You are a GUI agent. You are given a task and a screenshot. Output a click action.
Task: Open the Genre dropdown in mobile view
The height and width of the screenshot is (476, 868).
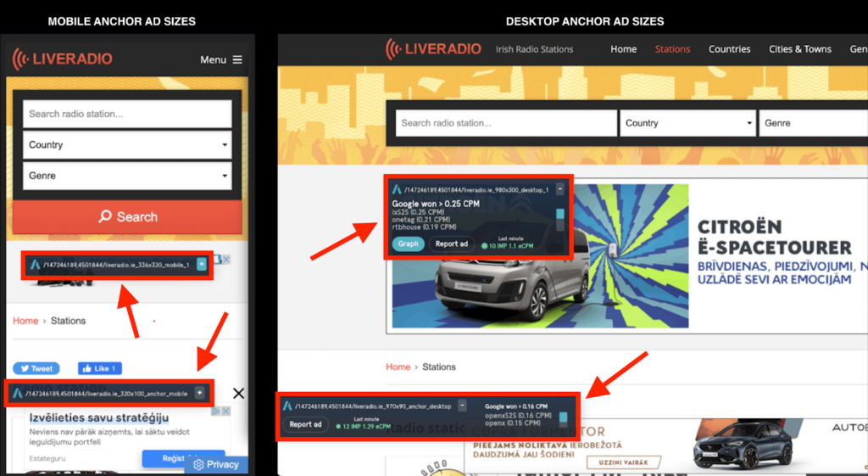coord(127,176)
